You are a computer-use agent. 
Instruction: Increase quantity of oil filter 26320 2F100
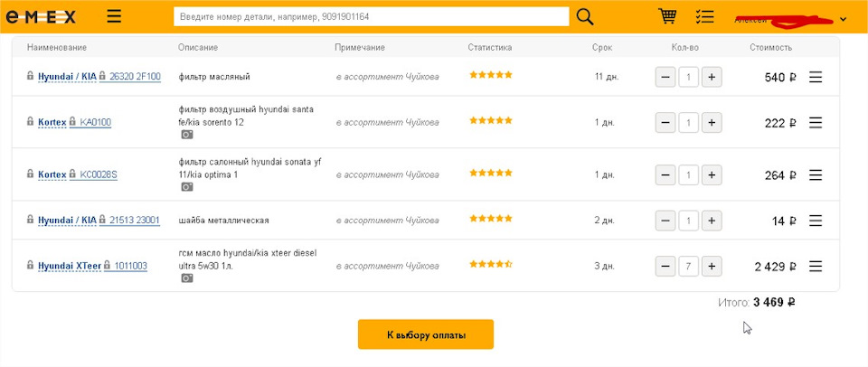pyautogui.click(x=712, y=78)
